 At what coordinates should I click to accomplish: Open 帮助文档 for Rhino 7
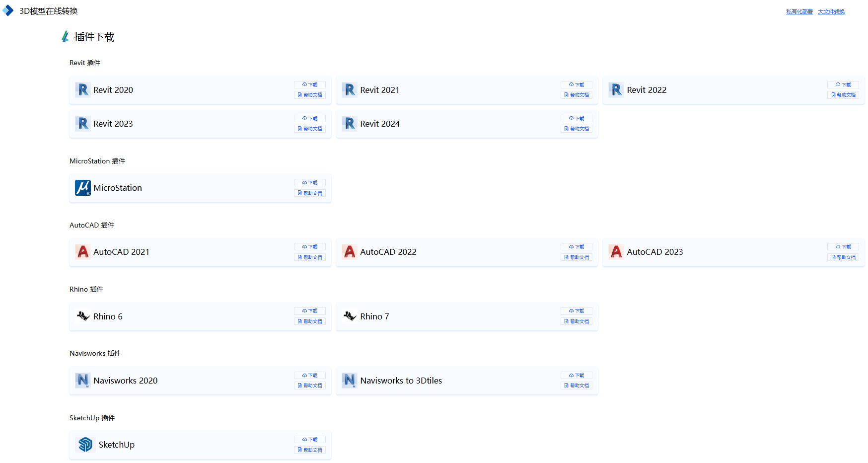coord(577,321)
